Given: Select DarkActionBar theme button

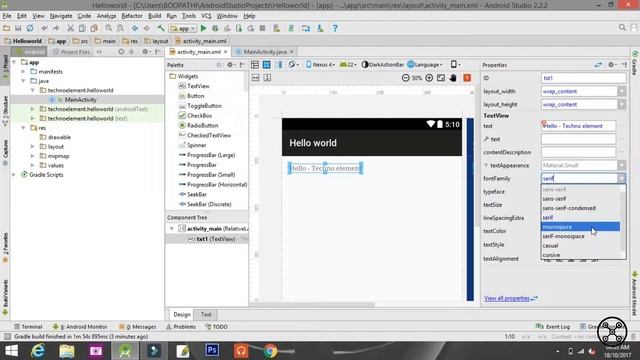Looking at the screenshot, I should (383, 64).
